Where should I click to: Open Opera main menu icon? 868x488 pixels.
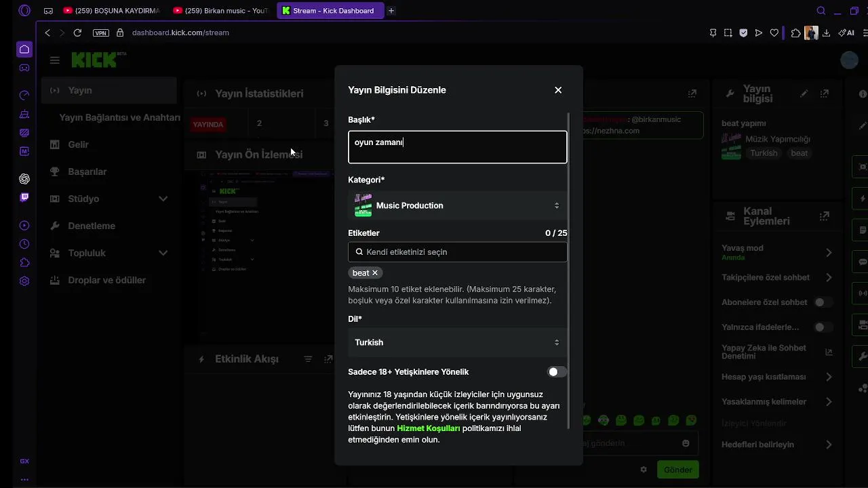coord(24,10)
